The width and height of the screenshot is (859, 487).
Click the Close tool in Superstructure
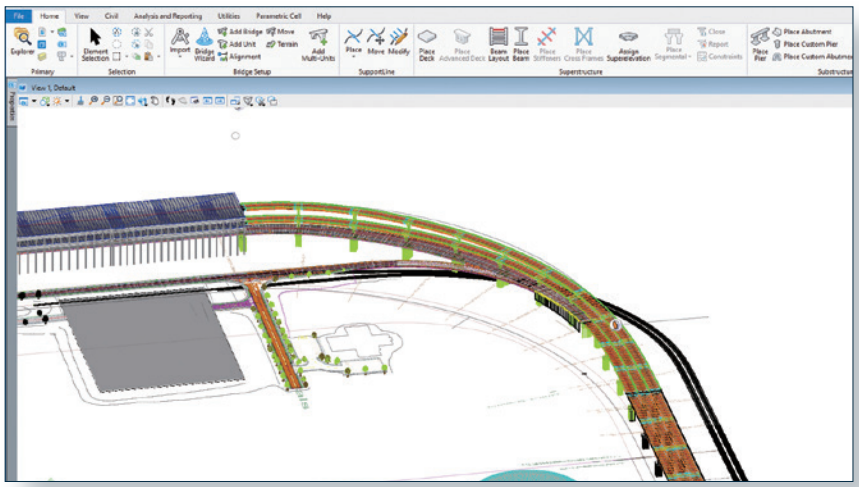(712, 32)
